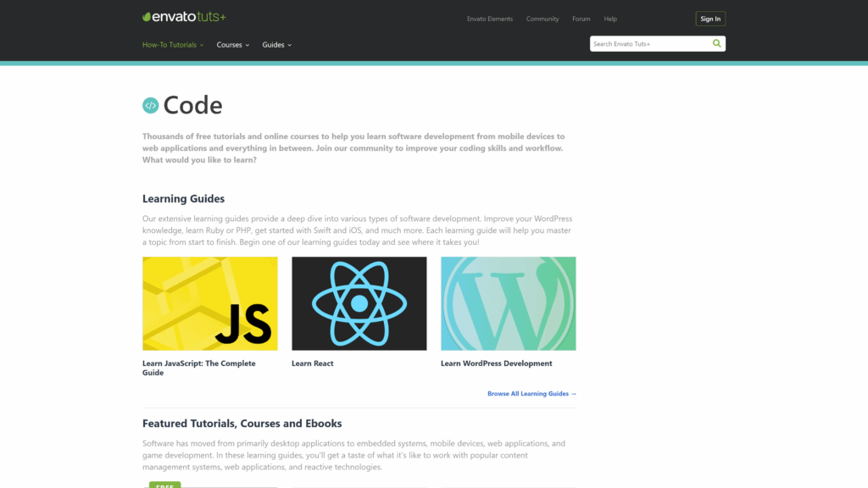
Task: Click the Featured Tutorials, Courses and Ebooks heading
Action: 242,424
